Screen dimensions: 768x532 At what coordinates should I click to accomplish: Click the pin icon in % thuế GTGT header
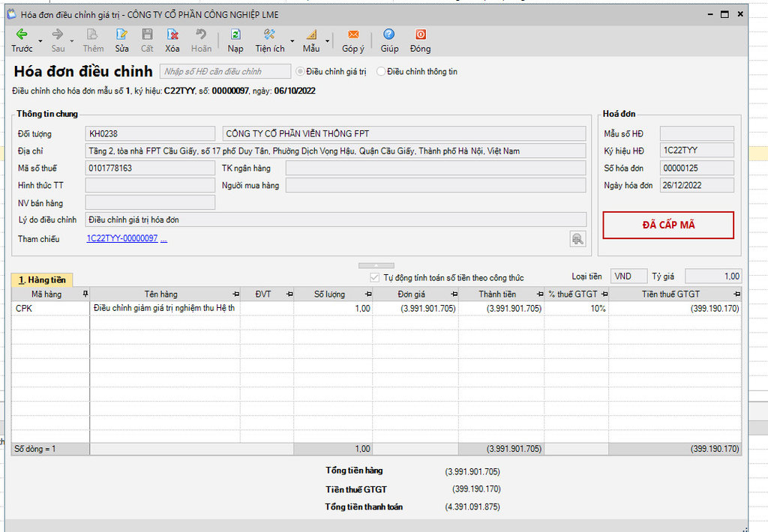point(604,294)
